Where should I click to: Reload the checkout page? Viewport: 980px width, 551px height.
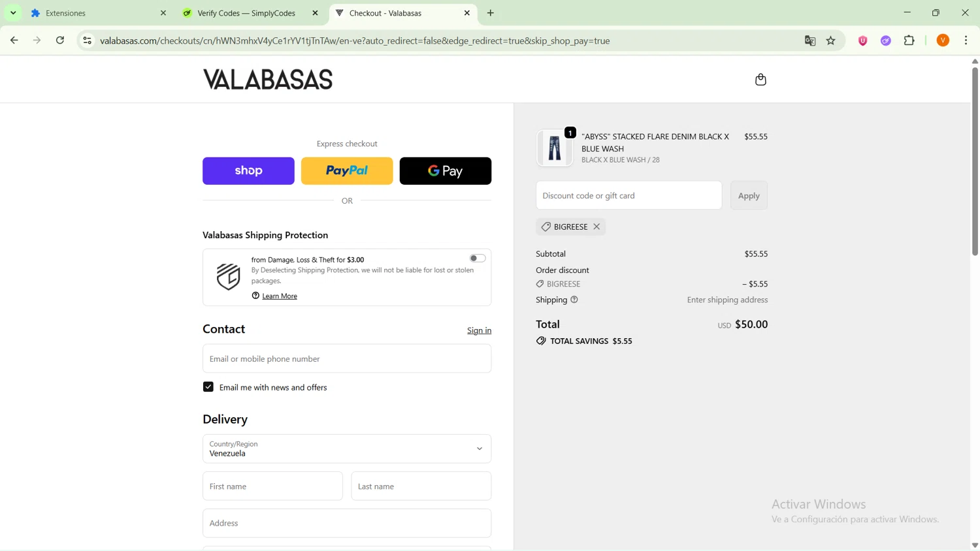60,40
